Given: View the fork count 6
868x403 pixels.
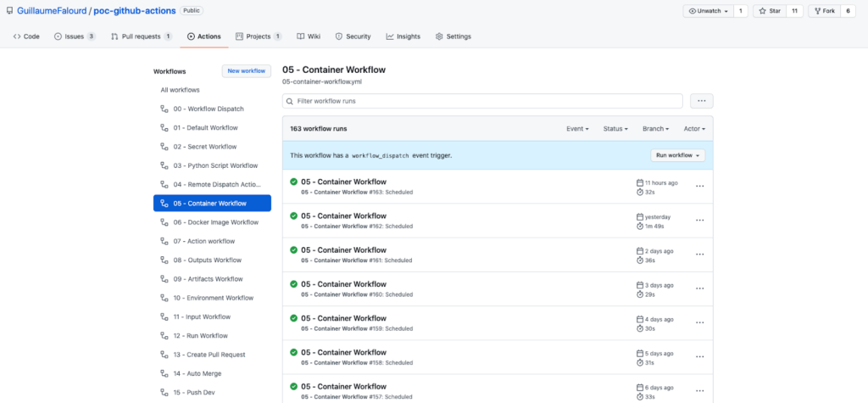Looking at the screenshot, I should click(848, 11).
